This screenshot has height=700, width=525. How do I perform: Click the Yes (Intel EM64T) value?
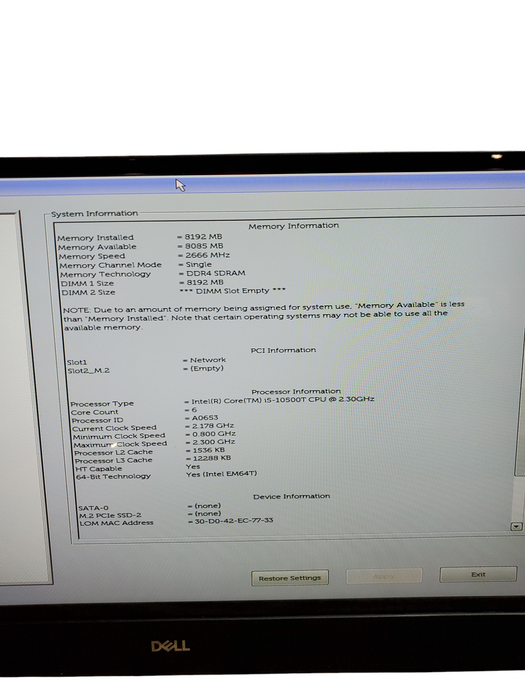pyautogui.click(x=221, y=474)
